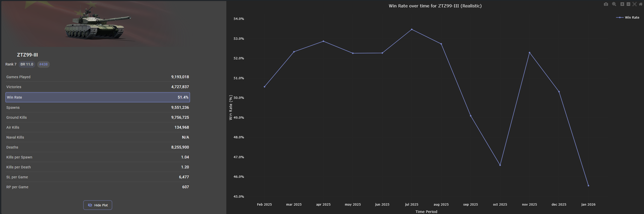Select the SL per Game row
Screen dimensions: 644x214
[x=98, y=177]
